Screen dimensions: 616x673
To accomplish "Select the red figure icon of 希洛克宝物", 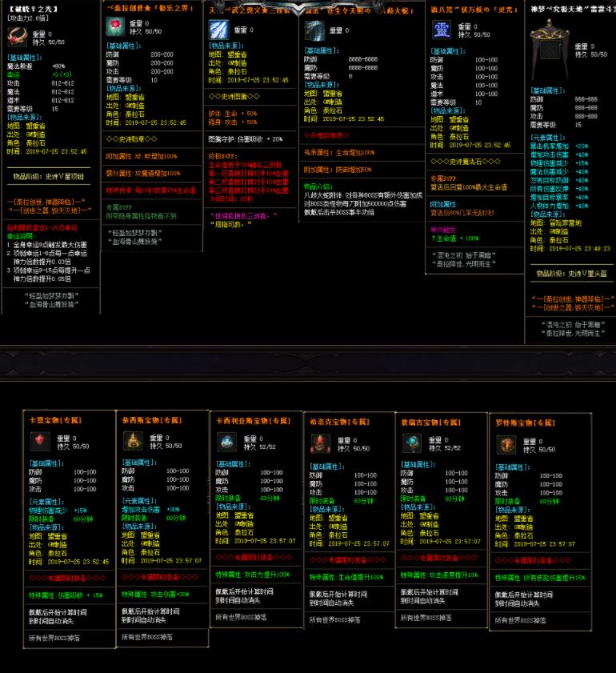I will pyautogui.click(x=320, y=443).
